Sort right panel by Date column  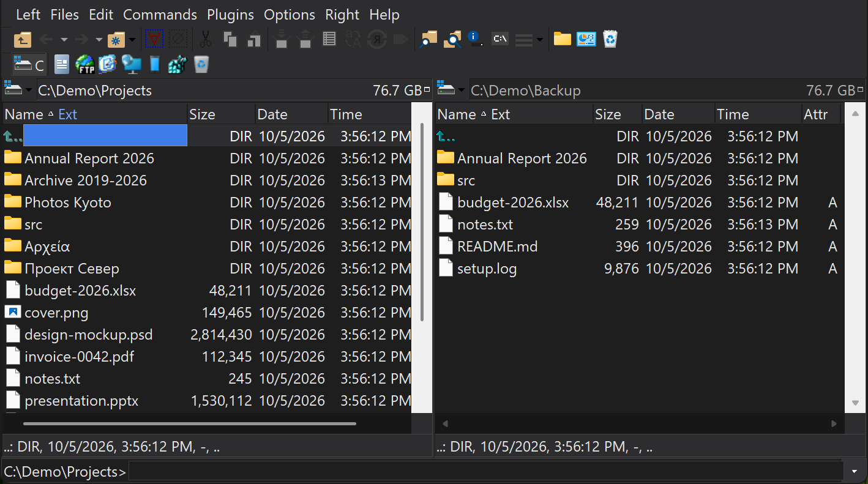coord(679,114)
